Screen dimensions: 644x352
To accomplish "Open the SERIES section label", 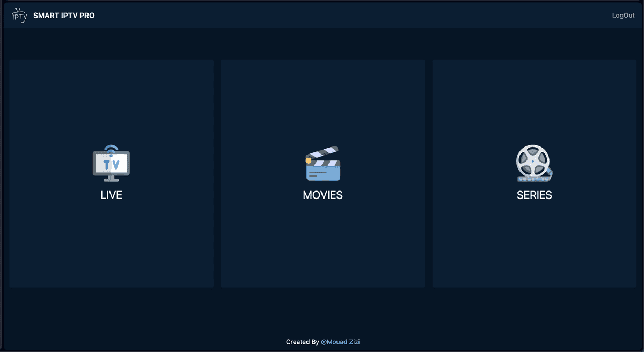I will click(534, 195).
